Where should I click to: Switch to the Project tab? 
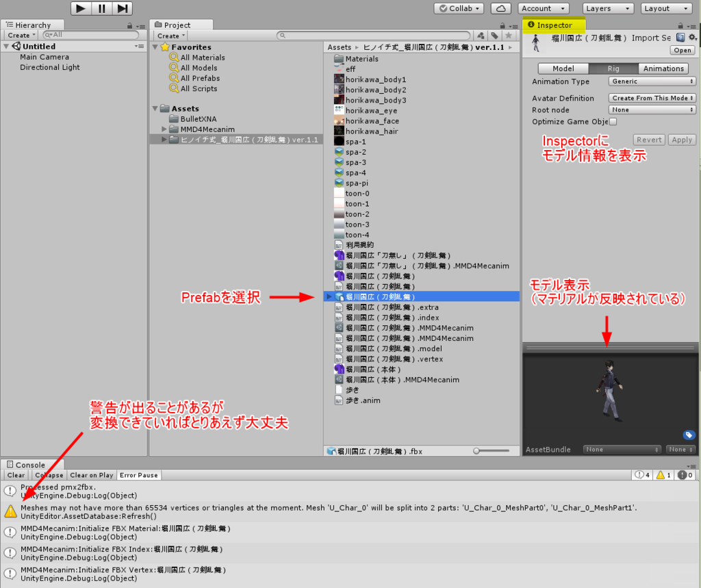click(181, 25)
